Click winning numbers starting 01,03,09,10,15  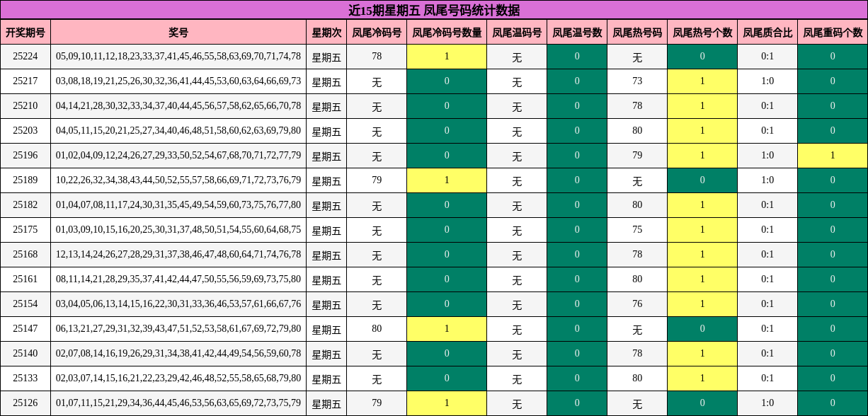(178, 230)
